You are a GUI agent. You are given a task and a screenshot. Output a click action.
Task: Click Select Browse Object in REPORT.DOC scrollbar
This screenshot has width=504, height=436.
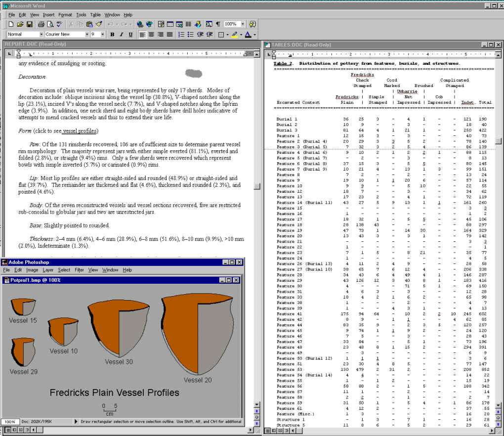256,417
